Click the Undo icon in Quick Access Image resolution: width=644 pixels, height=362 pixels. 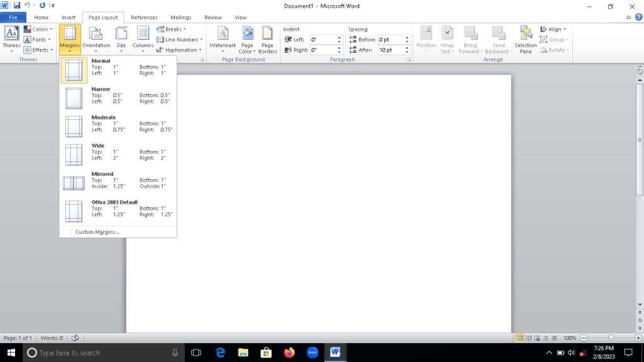tap(27, 5)
